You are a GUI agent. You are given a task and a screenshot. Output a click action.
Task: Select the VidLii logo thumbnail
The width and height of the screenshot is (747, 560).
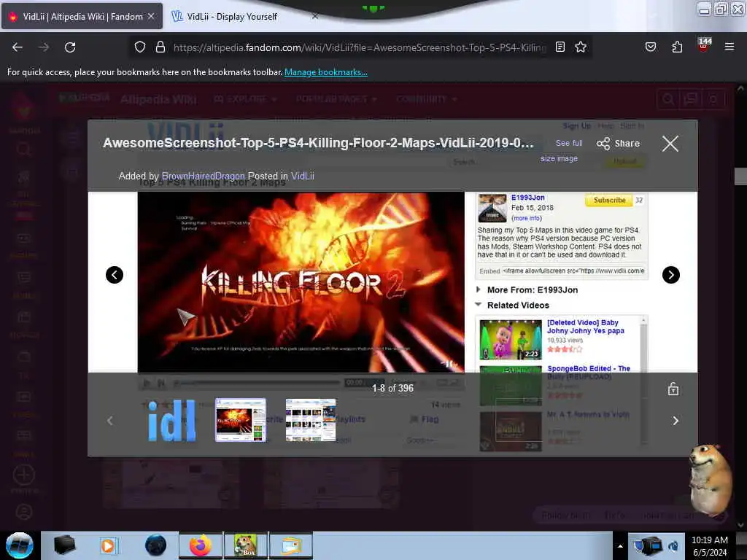(171, 420)
